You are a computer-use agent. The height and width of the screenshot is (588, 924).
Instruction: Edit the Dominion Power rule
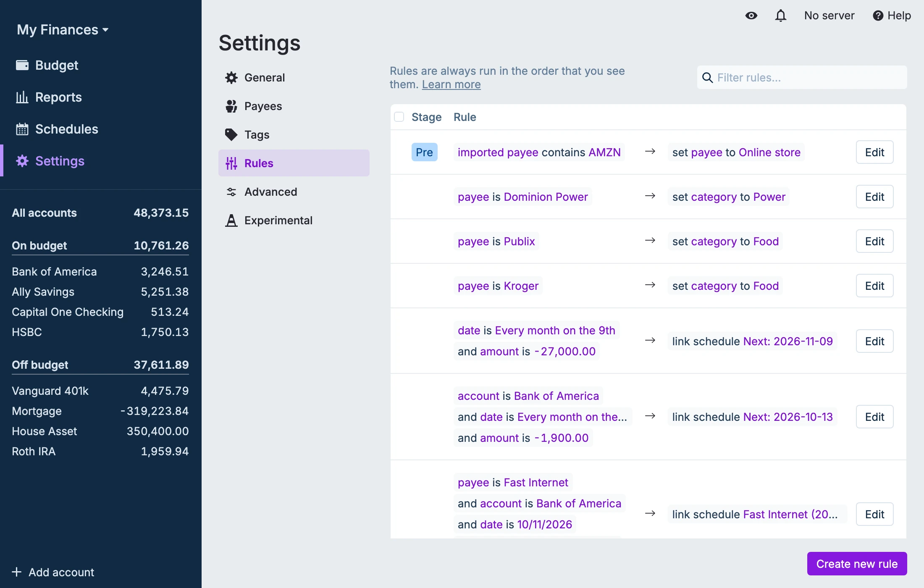(x=874, y=197)
